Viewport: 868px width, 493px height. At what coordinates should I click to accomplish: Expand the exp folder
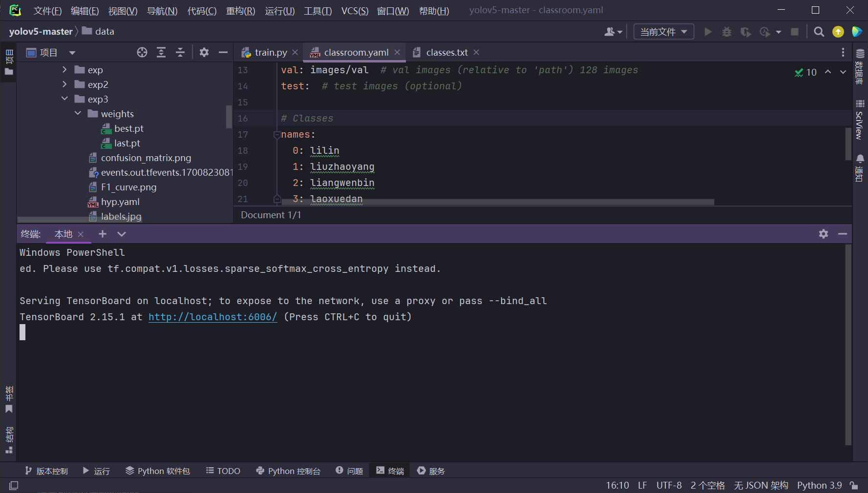point(64,70)
